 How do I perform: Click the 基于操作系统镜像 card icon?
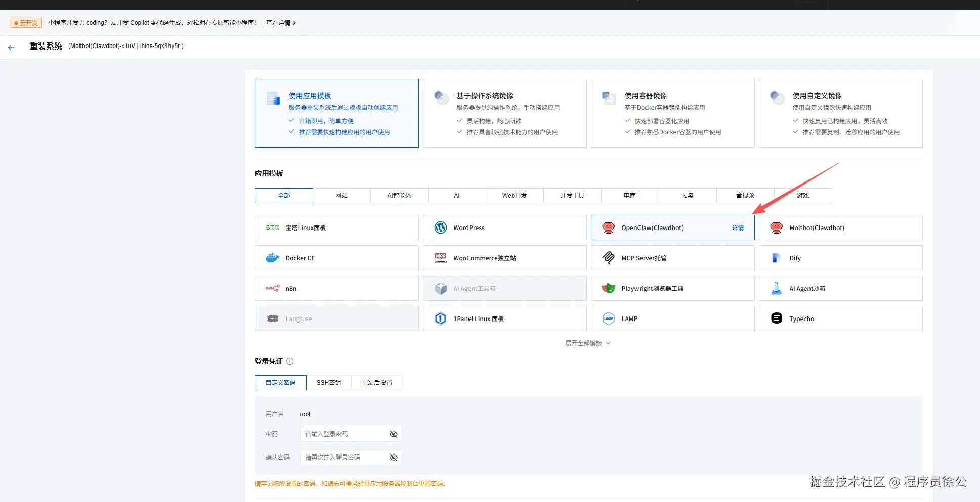coord(441,98)
